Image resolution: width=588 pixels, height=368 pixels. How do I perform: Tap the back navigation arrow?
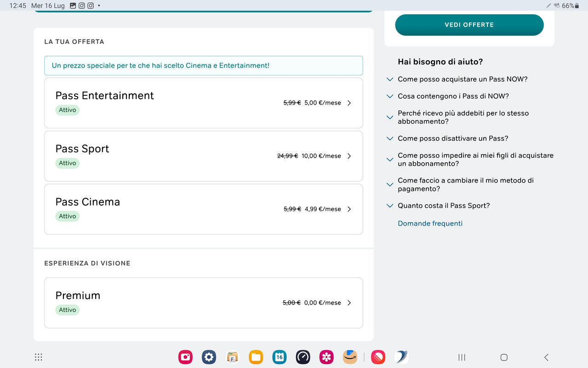(x=546, y=357)
